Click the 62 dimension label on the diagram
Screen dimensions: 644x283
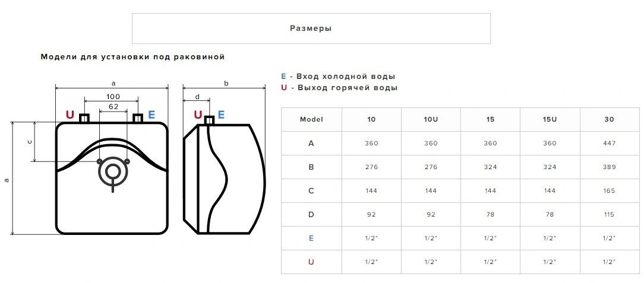pyautogui.click(x=113, y=107)
